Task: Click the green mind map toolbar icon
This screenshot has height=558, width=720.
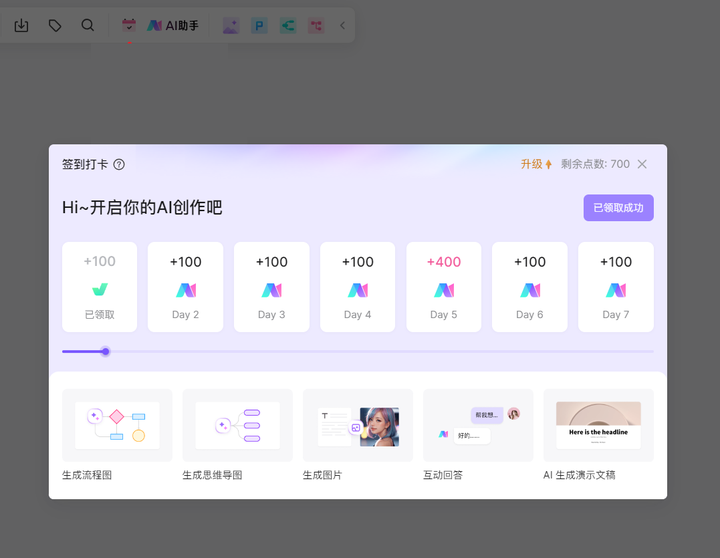Action: click(288, 26)
